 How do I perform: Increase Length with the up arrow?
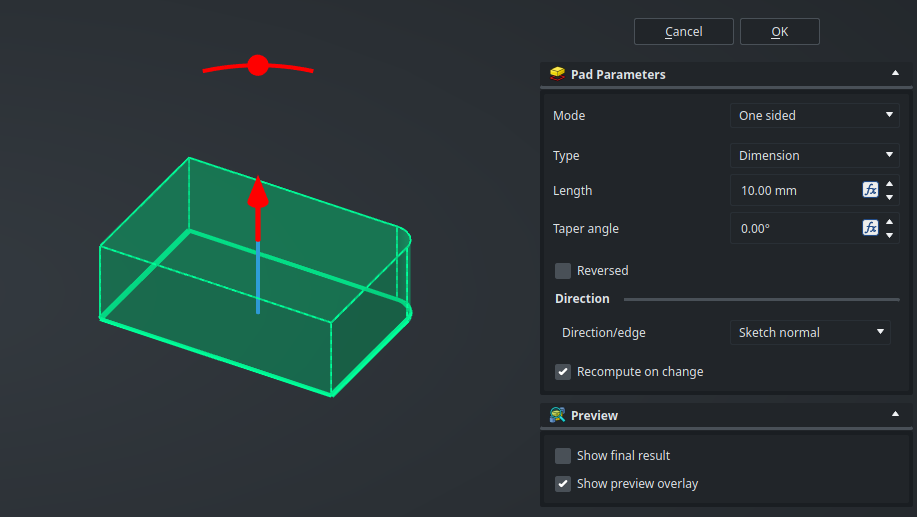click(889, 184)
